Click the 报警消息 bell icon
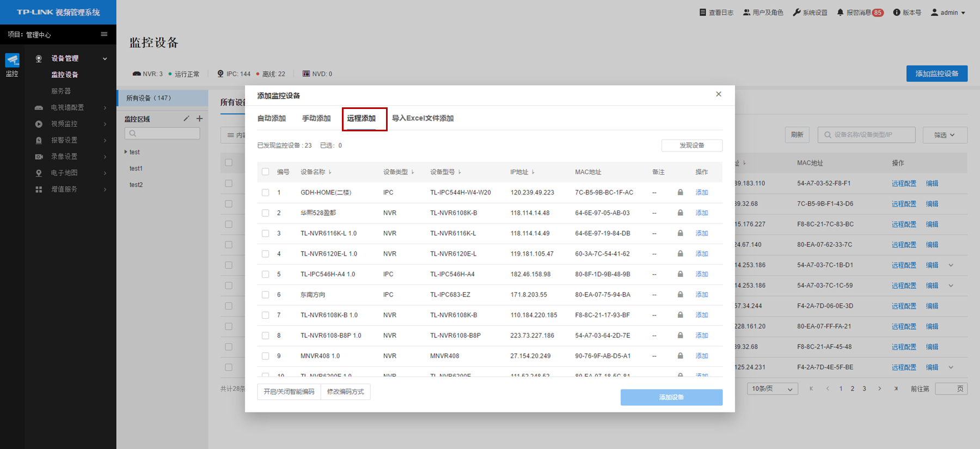Screen dimensions: 980x449 click(x=840, y=13)
